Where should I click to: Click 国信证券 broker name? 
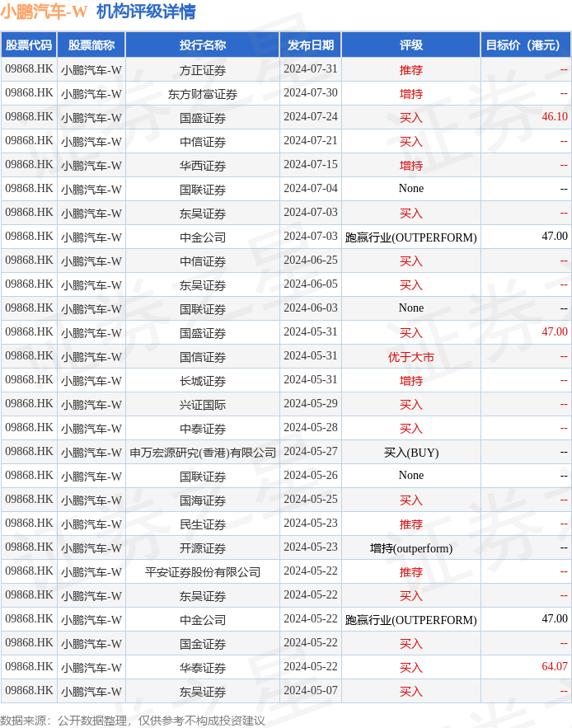[x=203, y=356]
